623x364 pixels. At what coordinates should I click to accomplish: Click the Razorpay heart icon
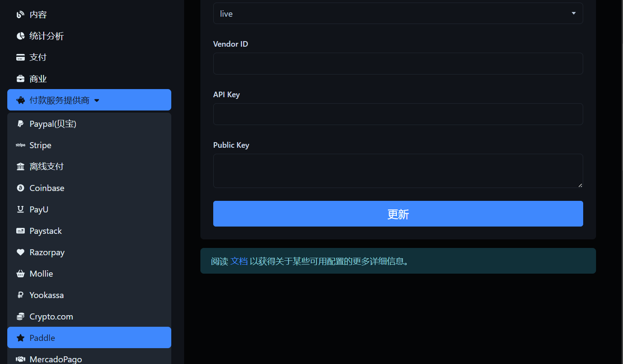click(x=20, y=252)
